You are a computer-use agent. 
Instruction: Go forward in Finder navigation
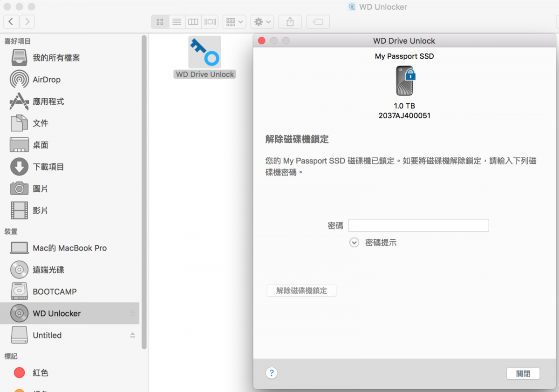coord(27,21)
